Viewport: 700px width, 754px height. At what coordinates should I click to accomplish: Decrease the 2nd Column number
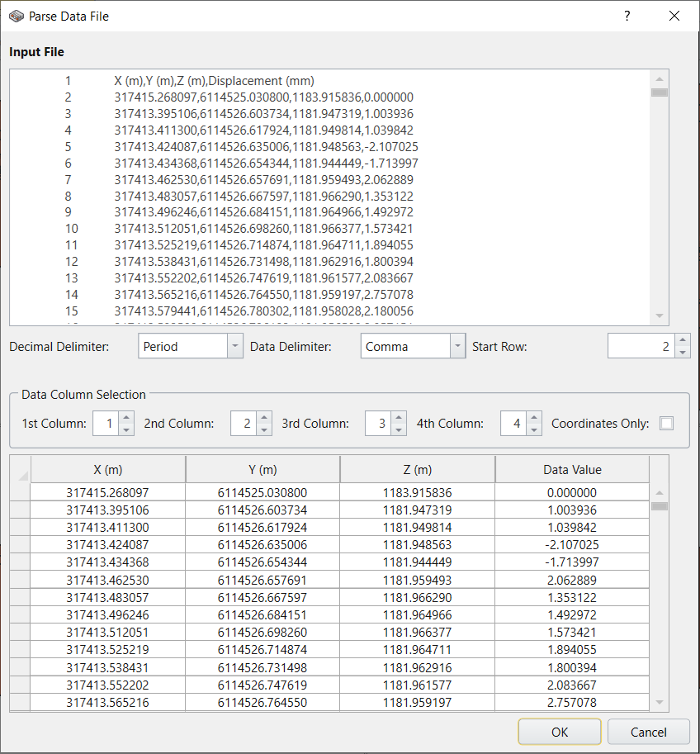[x=265, y=428]
